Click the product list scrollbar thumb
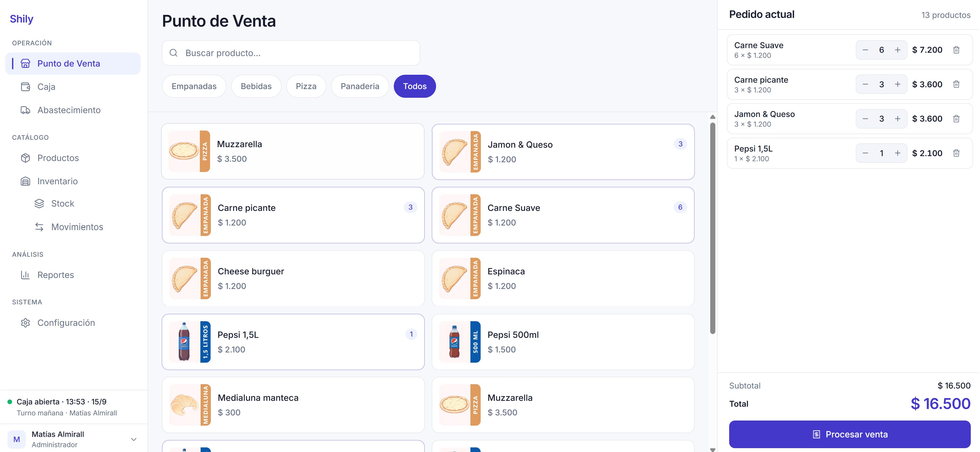The image size is (980, 452). coord(713,228)
